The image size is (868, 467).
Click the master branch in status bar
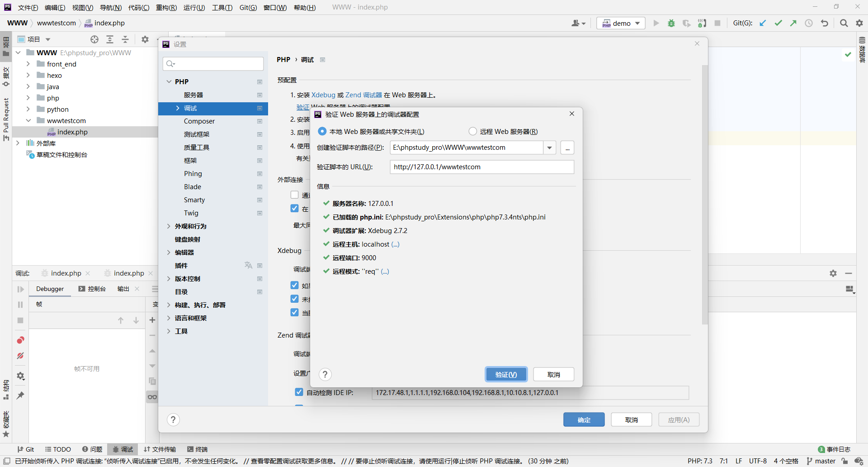[821, 461]
